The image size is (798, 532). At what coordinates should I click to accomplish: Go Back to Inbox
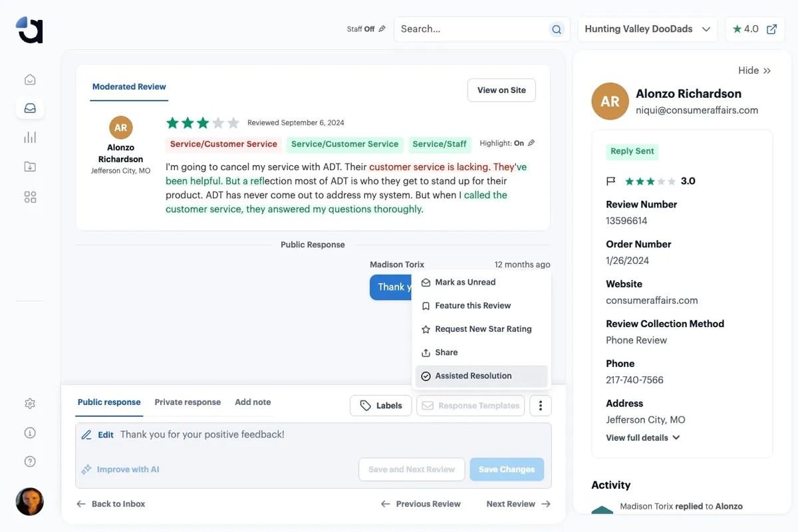[110, 504]
